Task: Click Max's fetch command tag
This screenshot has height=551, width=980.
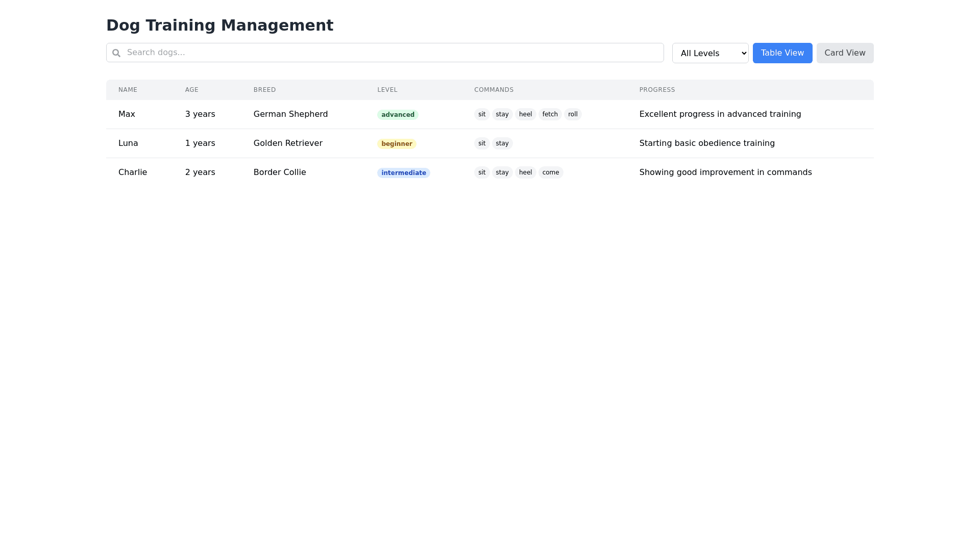Action: (x=550, y=114)
